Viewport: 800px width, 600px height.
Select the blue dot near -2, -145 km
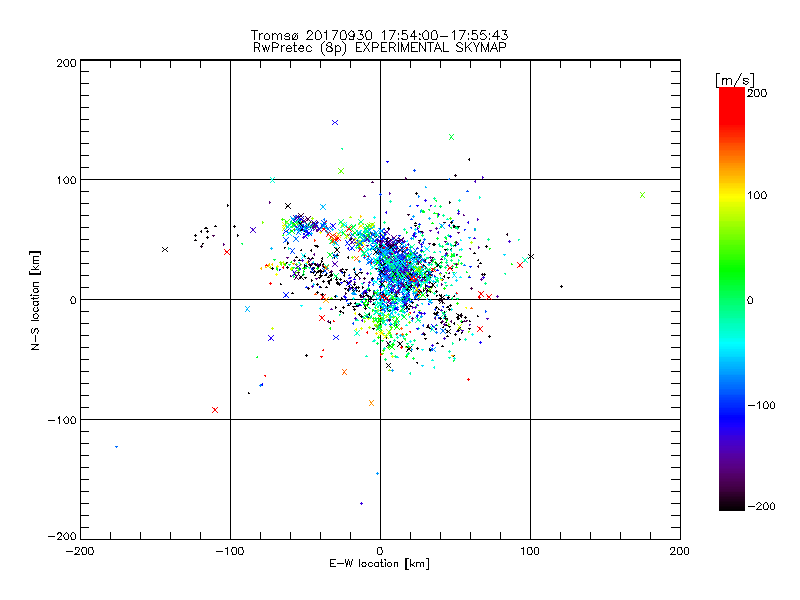[378, 473]
